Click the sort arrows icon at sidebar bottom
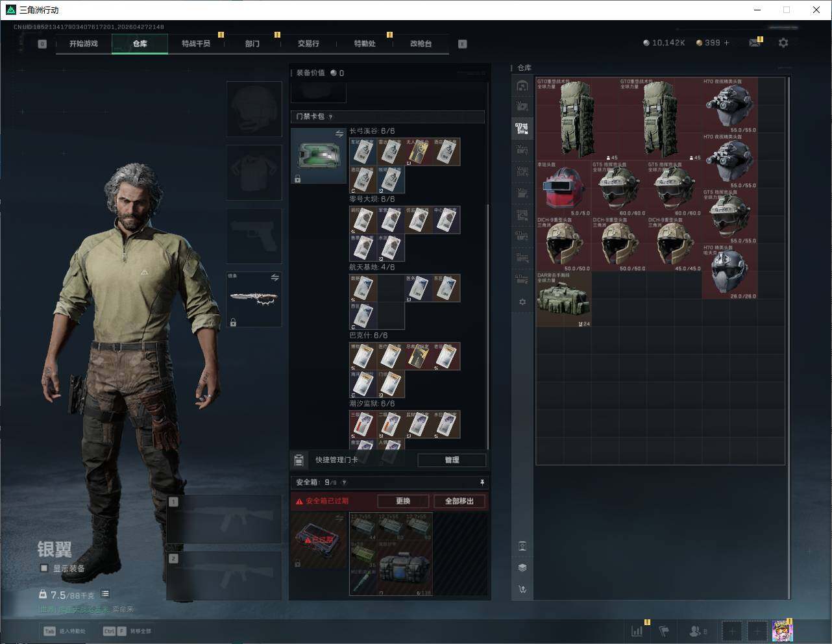832x644 pixels. tap(522, 589)
